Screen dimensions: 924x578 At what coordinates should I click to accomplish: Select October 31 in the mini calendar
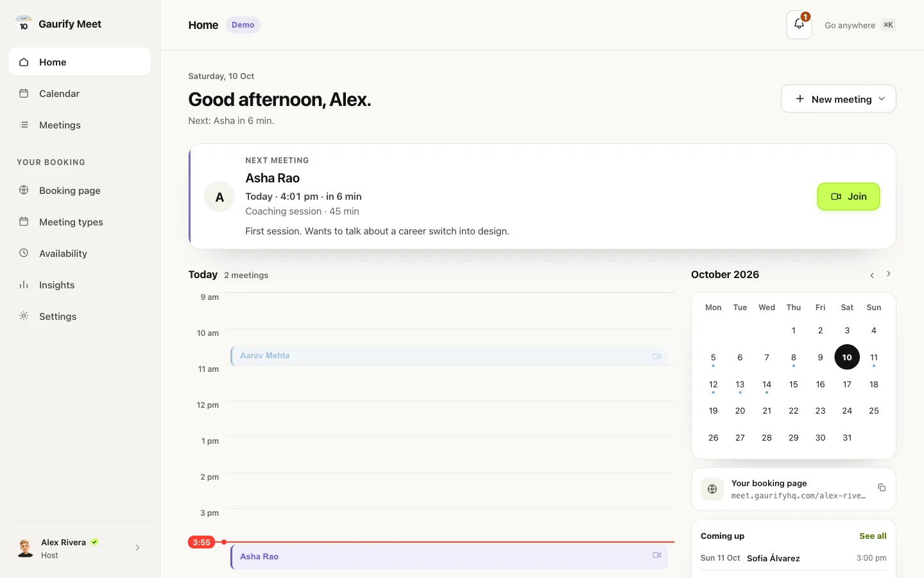click(847, 438)
